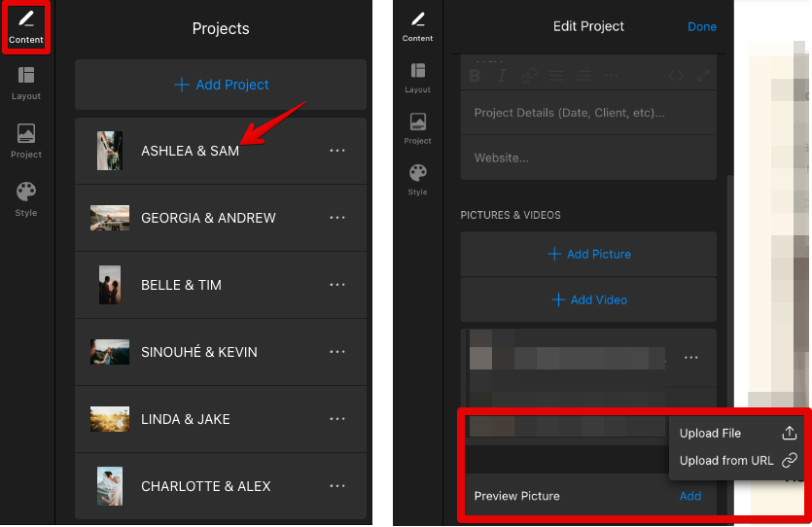Open options menu for ASHLEA & SAM
812x527 pixels.
click(337, 151)
